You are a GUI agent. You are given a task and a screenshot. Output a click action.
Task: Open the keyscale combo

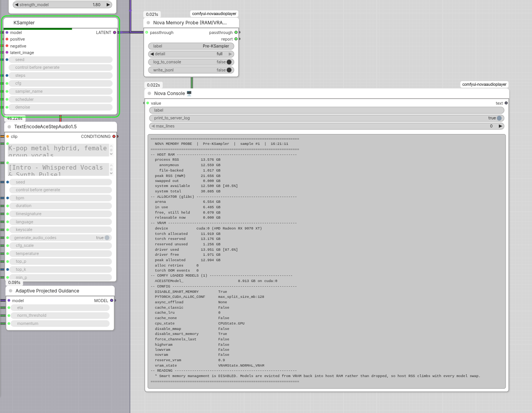point(61,229)
